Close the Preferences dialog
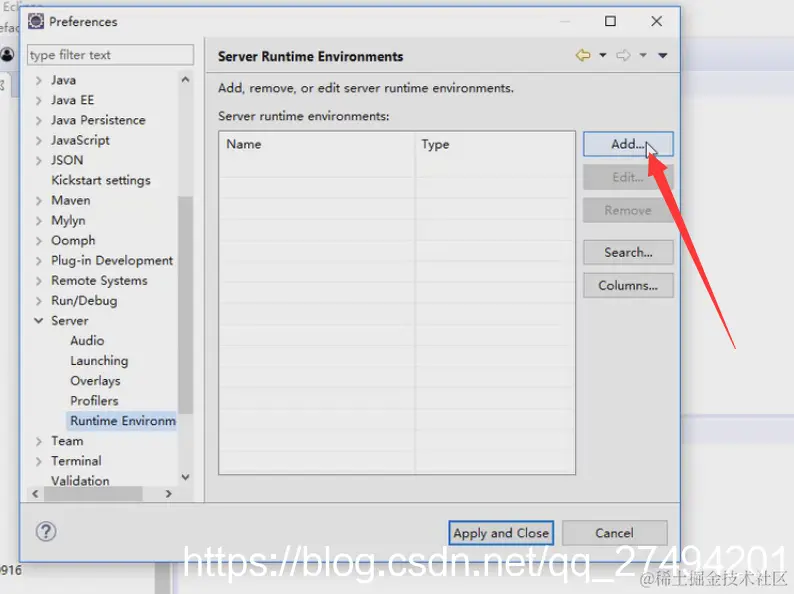The width and height of the screenshot is (794, 594). point(656,21)
